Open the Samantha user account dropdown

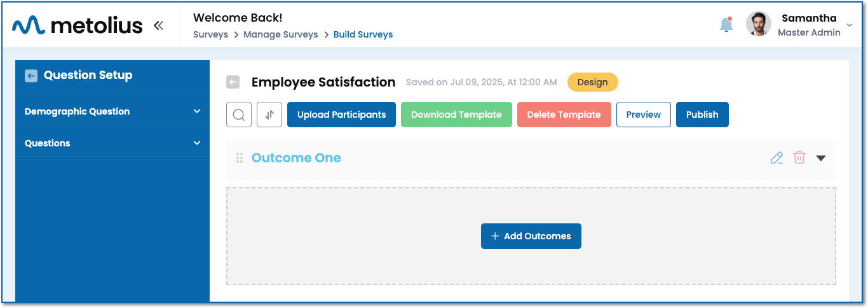point(850,25)
